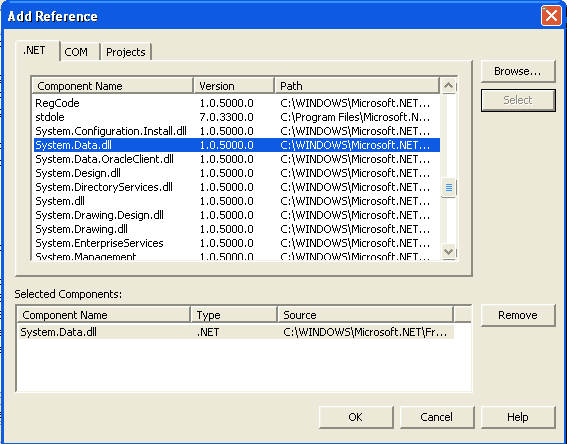Select System.Configuration.Install.dll
This screenshot has height=444, width=567.
[237, 131]
